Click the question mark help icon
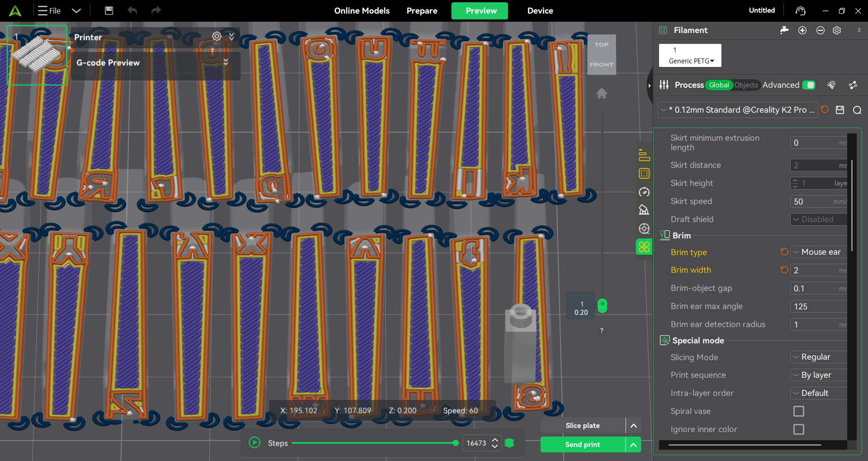The image size is (868, 461). pos(602,331)
